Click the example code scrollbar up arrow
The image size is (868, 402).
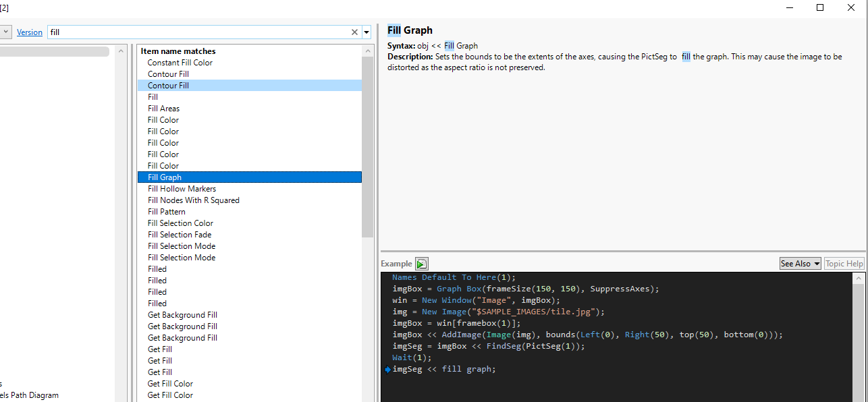[859, 278]
